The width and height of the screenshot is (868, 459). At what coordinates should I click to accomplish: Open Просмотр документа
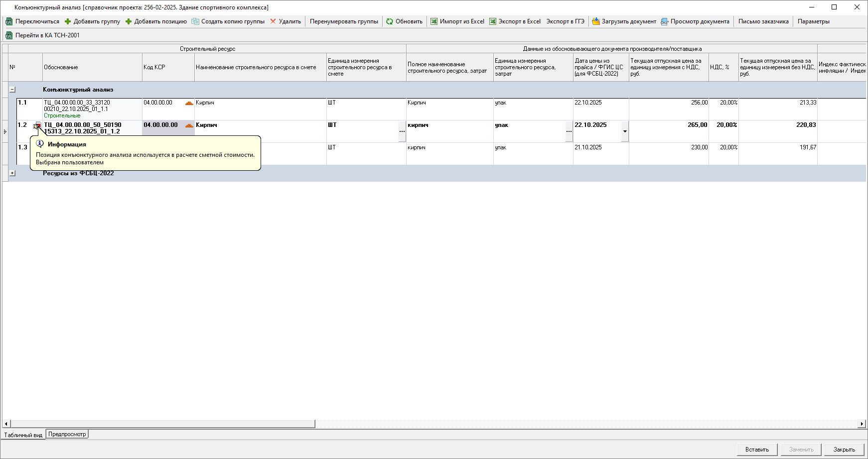[x=665, y=21]
